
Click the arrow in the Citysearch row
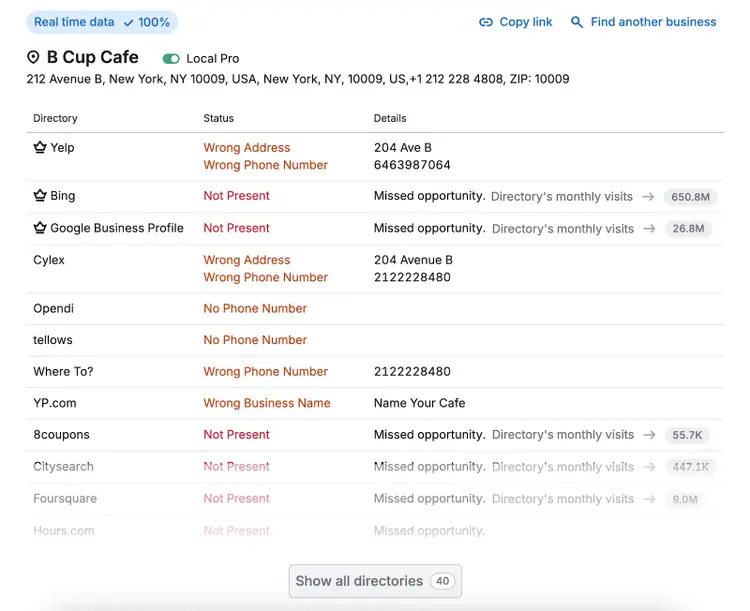tap(649, 467)
